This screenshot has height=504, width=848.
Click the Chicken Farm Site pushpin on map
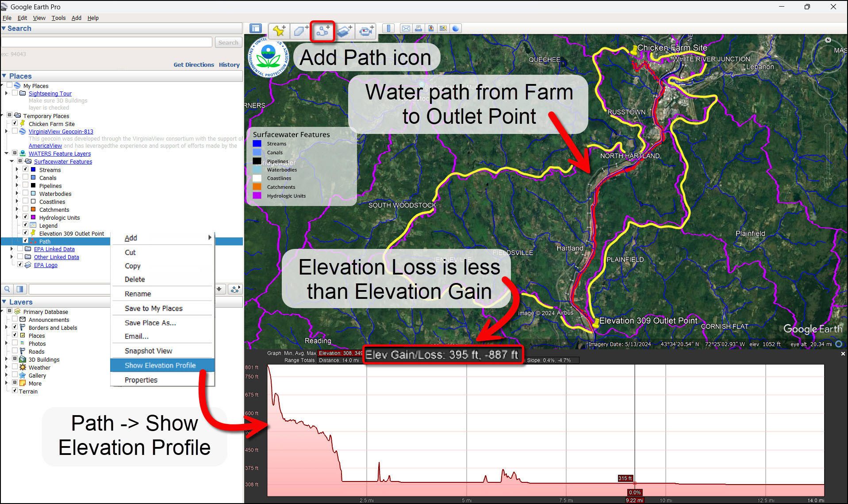(634, 50)
